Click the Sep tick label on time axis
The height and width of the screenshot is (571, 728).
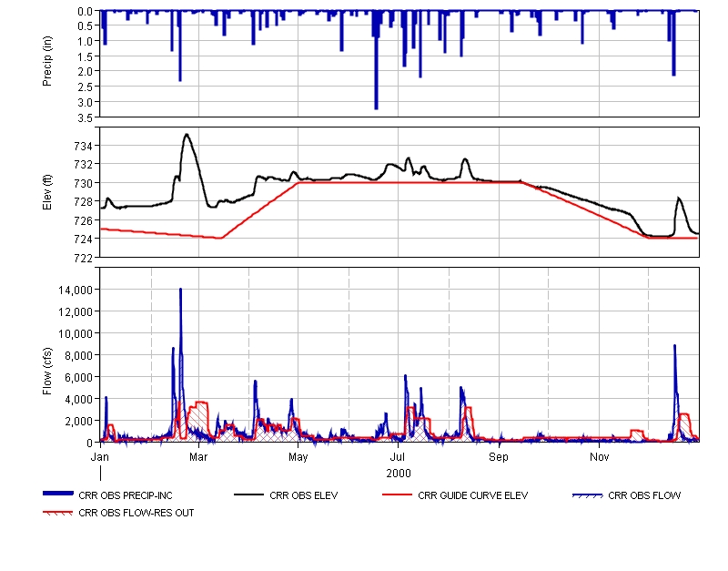499,455
